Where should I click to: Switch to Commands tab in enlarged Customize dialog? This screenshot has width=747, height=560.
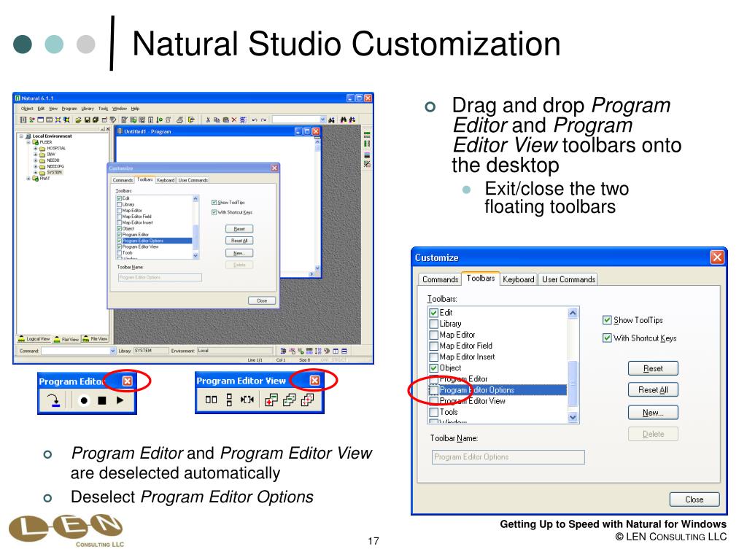tap(440, 279)
